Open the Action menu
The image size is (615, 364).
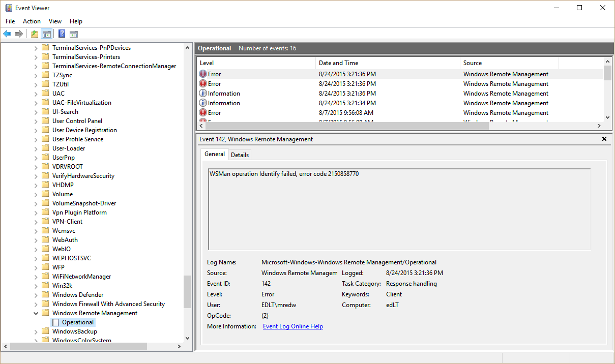point(32,21)
